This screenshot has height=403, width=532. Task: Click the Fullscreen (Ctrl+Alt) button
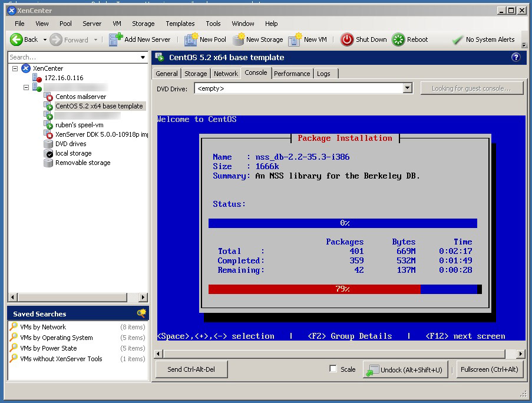click(489, 369)
